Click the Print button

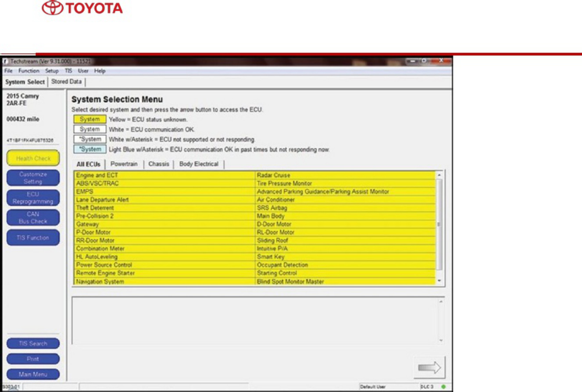coord(33,359)
